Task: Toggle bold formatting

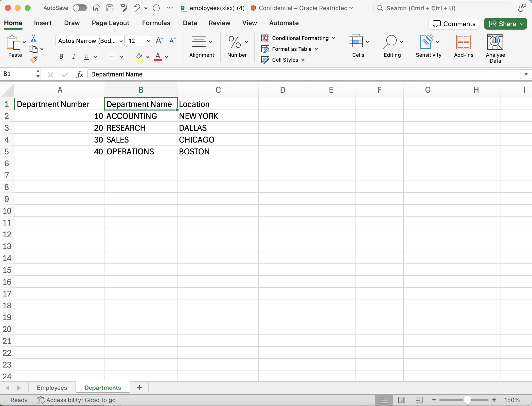Action: coord(61,56)
